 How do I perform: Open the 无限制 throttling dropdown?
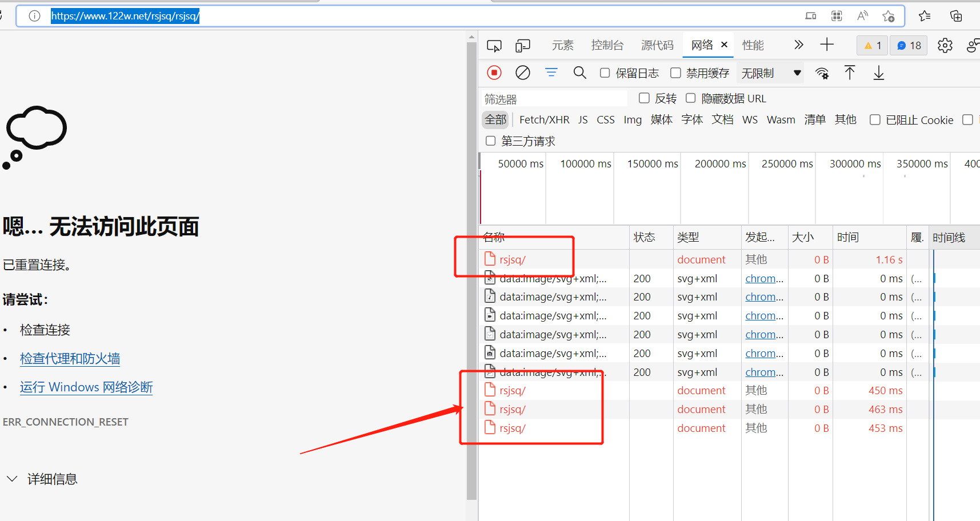[x=771, y=73]
